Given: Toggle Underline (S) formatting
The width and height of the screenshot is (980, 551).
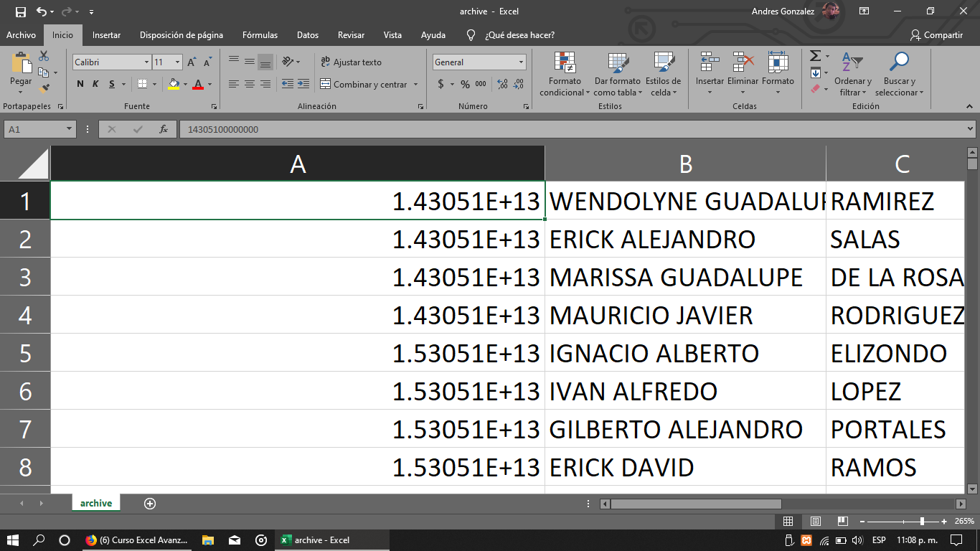Looking at the screenshot, I should coord(112,84).
